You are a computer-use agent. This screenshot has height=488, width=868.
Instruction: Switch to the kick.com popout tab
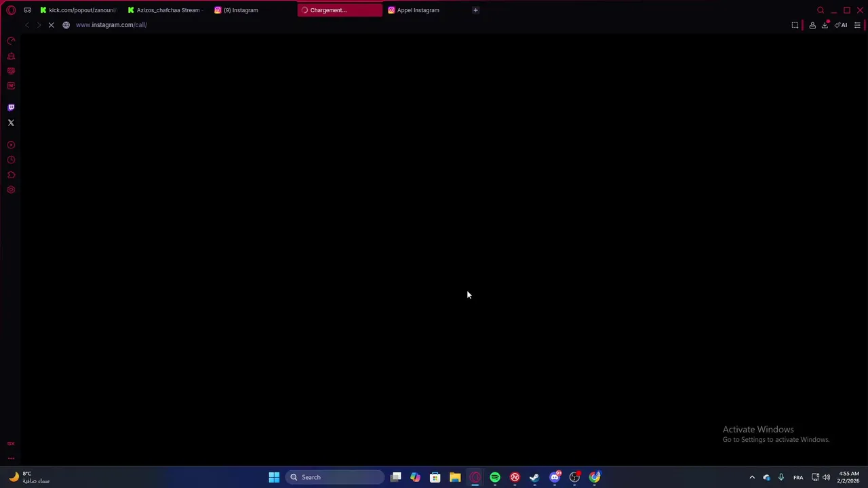tap(78, 10)
